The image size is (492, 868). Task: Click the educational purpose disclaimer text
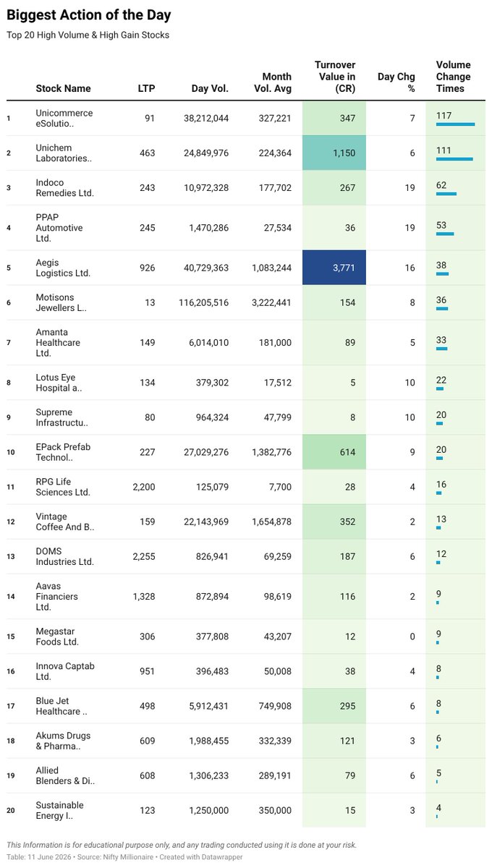point(182,844)
